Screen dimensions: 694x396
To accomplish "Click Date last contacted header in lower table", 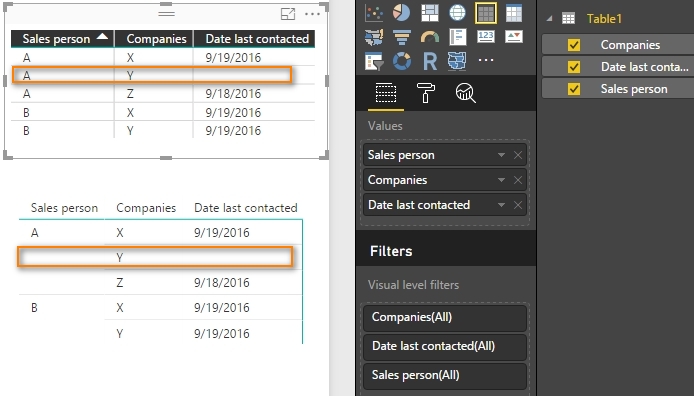I will (x=246, y=208).
